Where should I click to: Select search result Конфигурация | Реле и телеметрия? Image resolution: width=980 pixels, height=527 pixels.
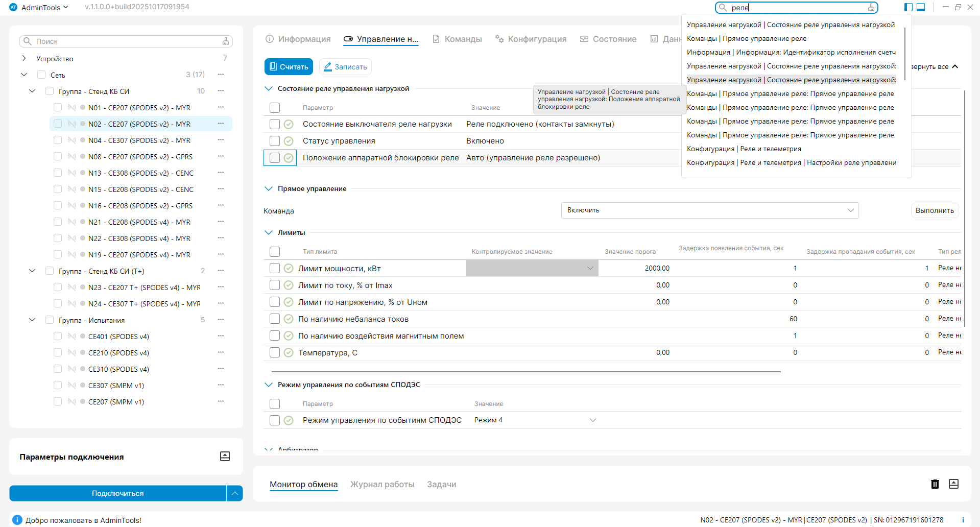tap(744, 149)
